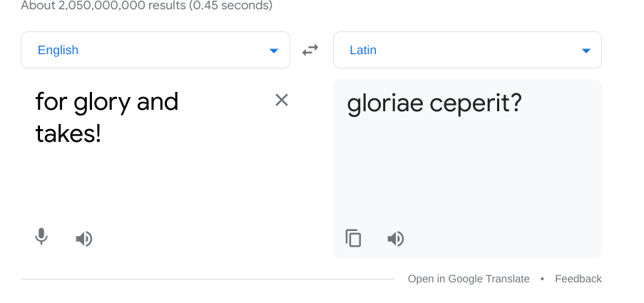Click the word 'takes!' in source box

pyautogui.click(x=68, y=134)
